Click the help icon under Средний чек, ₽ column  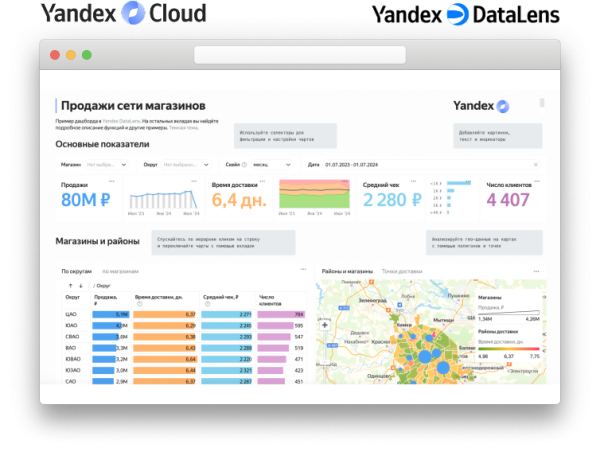(207, 304)
